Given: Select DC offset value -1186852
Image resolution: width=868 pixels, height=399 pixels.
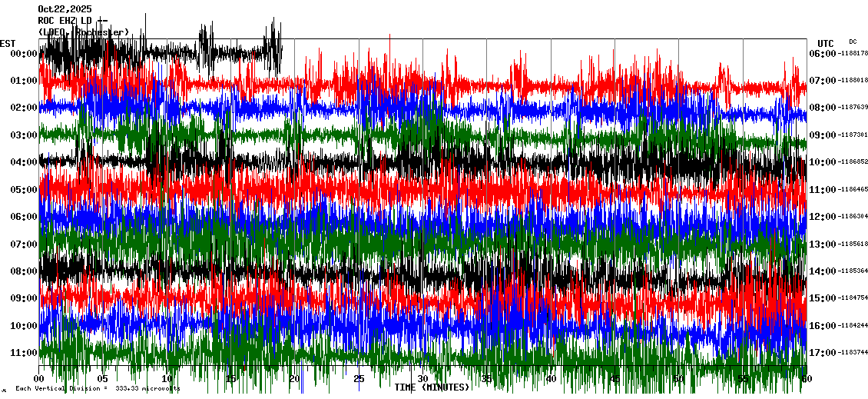Looking at the screenshot, I should tap(852, 161).
